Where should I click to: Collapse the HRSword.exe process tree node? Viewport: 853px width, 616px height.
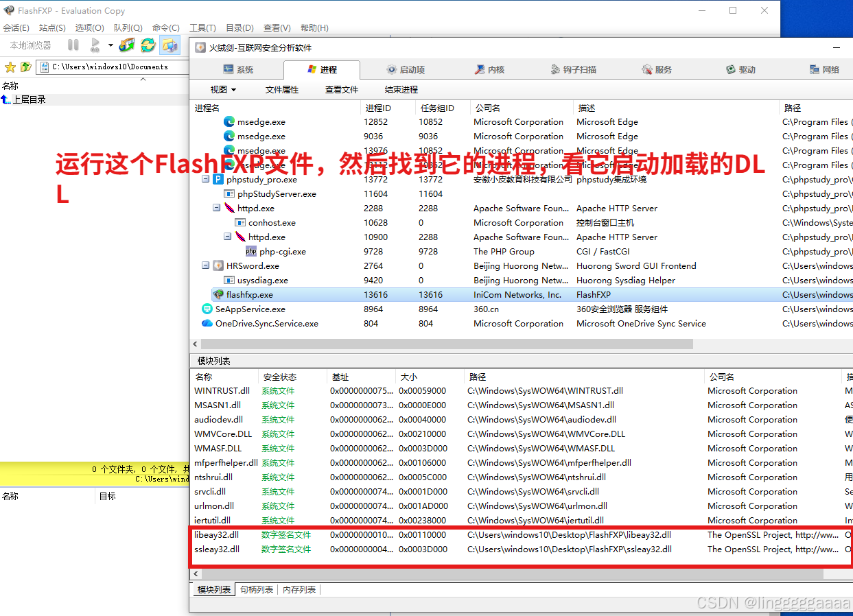[206, 265]
